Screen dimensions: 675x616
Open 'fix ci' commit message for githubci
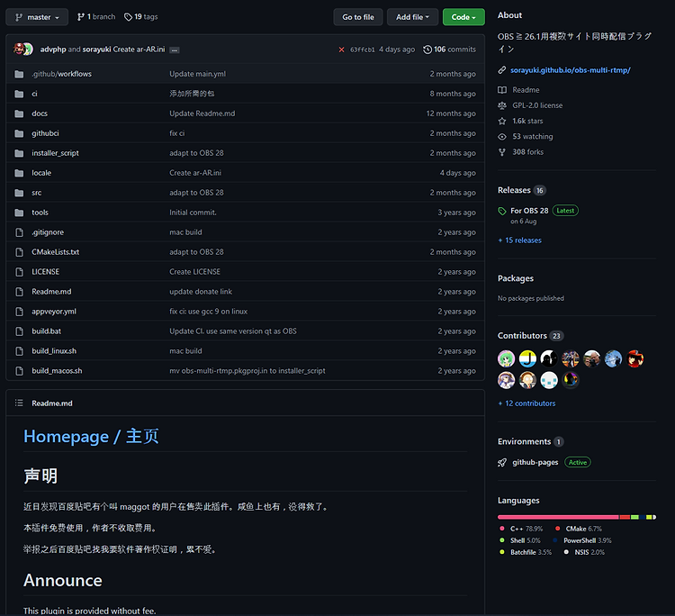177,133
